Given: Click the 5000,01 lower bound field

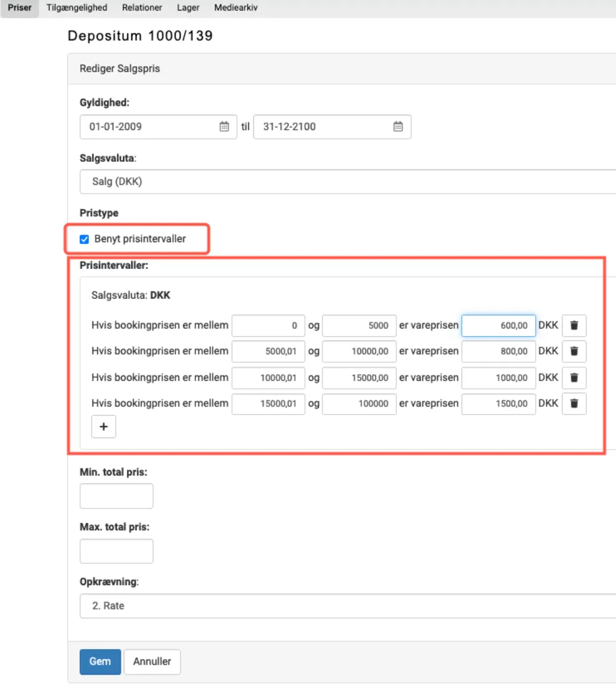Looking at the screenshot, I should [268, 352].
